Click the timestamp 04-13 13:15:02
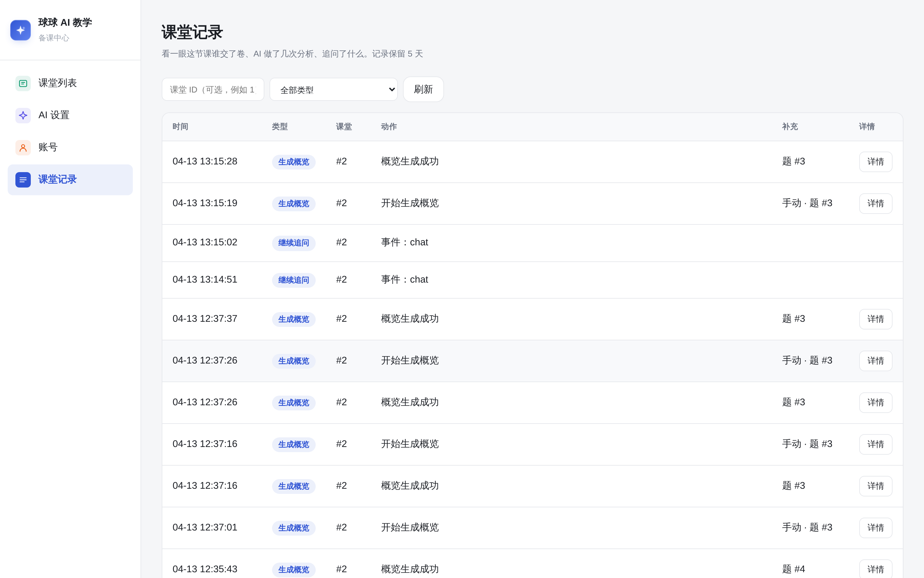The height and width of the screenshot is (578, 924). click(x=205, y=242)
